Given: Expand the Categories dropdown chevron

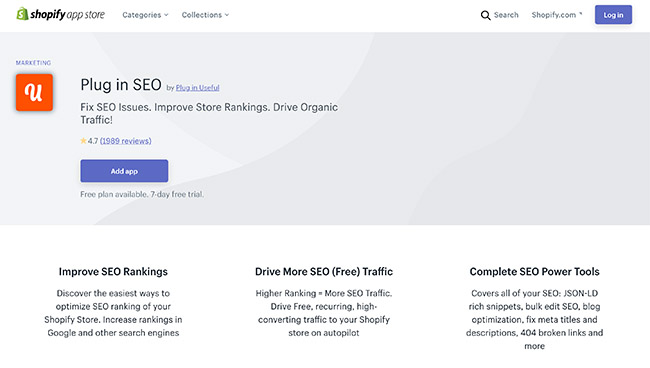Looking at the screenshot, I should pos(166,15).
